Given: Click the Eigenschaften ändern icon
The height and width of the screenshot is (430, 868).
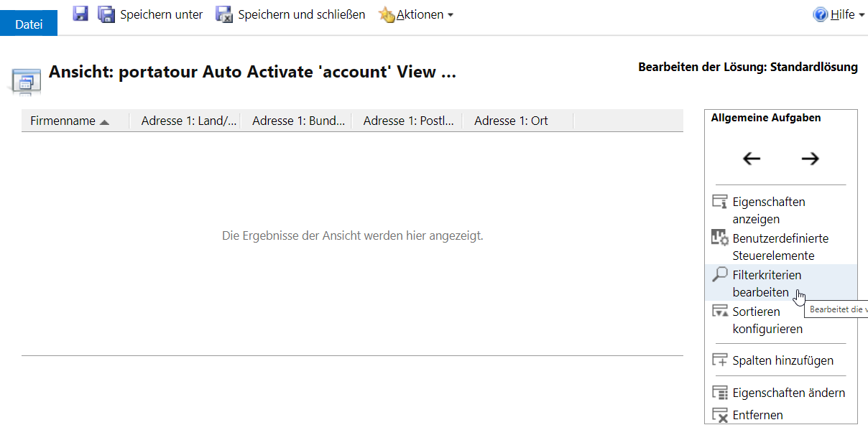Looking at the screenshot, I should pyautogui.click(x=719, y=393).
